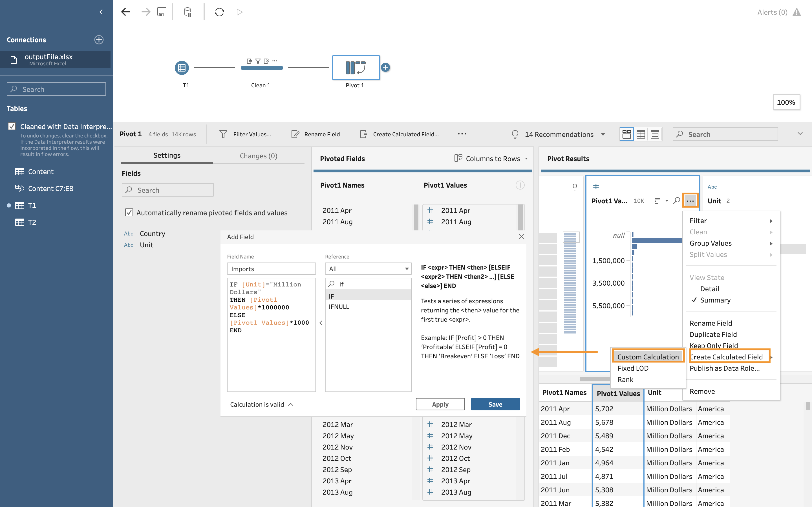Click the Field Name input box
This screenshot has height=507, width=812.
coord(271,269)
